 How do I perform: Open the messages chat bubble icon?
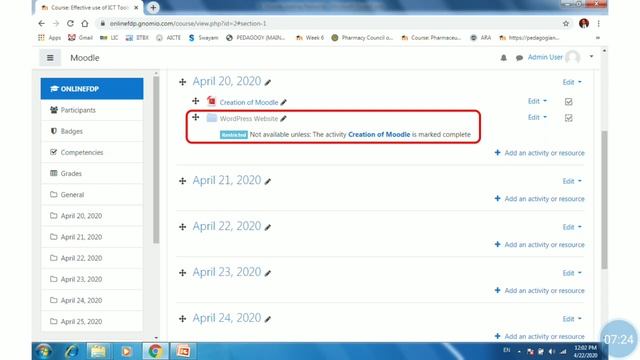click(519, 58)
